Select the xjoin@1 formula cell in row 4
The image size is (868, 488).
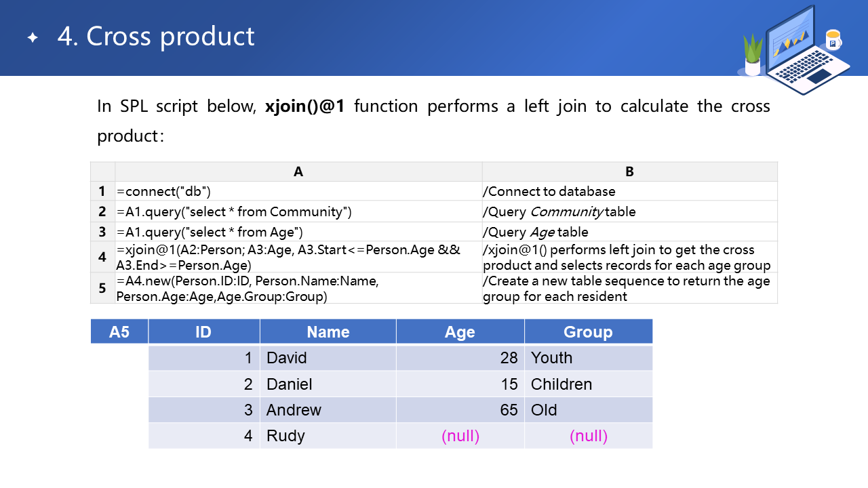pos(298,257)
